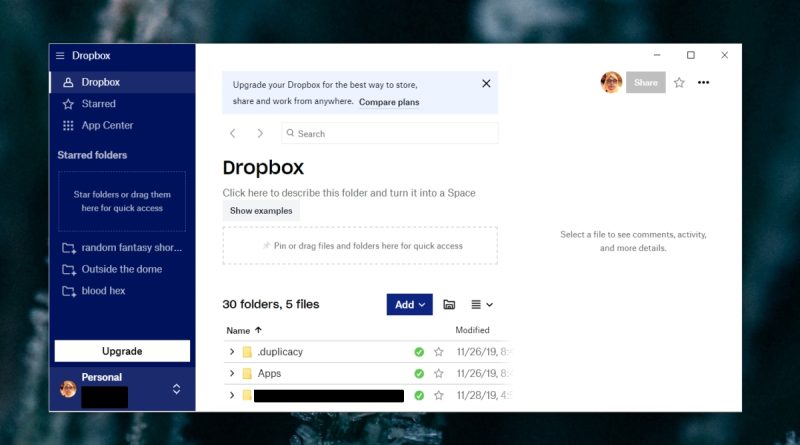Select Dropbox in the sidebar
The height and width of the screenshot is (445, 800).
pos(122,82)
